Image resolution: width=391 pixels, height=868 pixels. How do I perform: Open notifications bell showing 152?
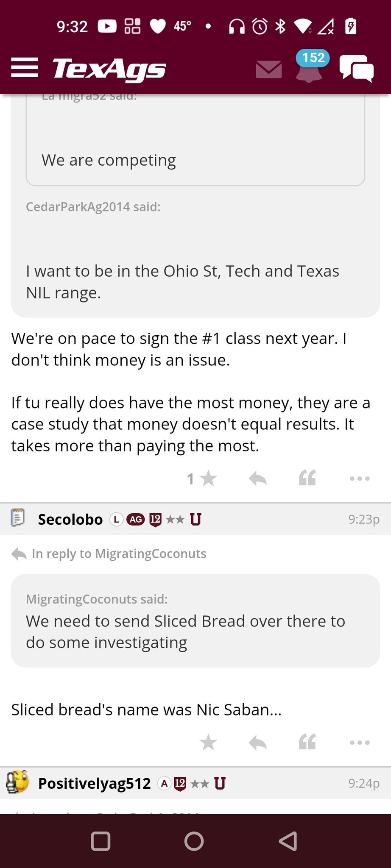point(310,68)
